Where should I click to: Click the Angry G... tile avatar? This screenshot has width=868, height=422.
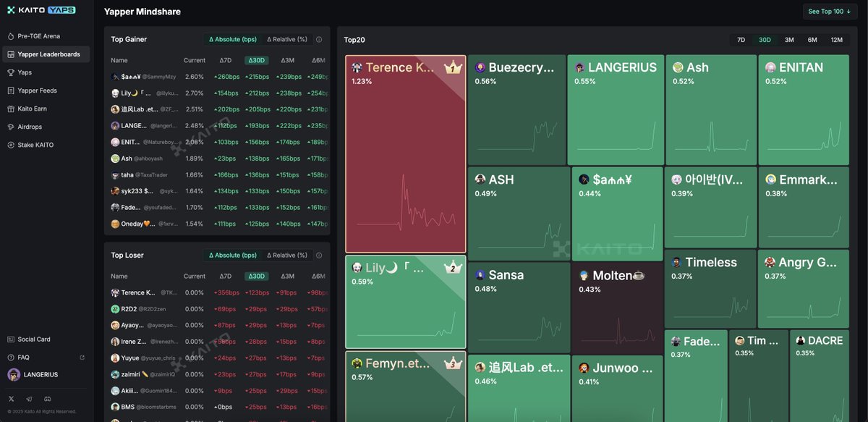click(770, 262)
